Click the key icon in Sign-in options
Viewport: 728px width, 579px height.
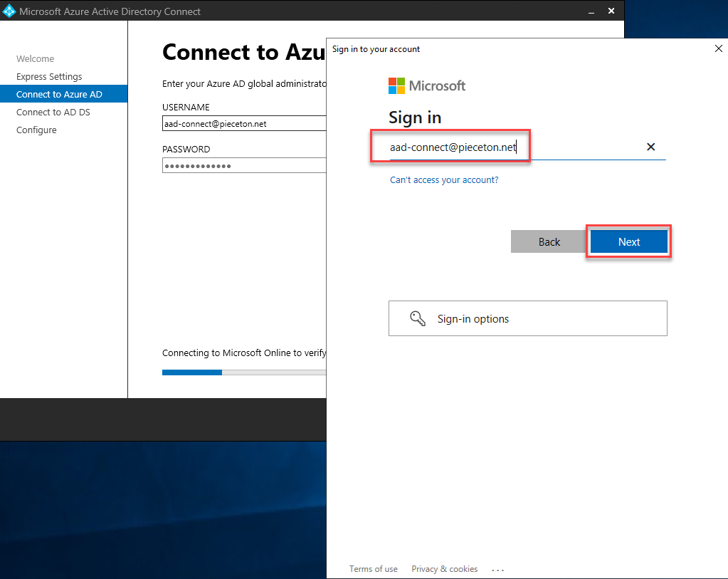[x=418, y=319]
